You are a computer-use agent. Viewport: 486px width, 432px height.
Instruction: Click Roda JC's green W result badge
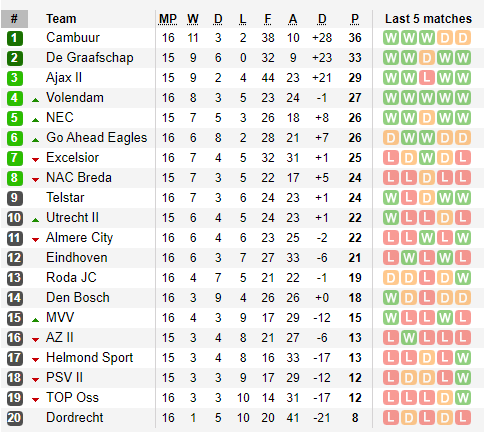pyautogui.click(x=463, y=278)
